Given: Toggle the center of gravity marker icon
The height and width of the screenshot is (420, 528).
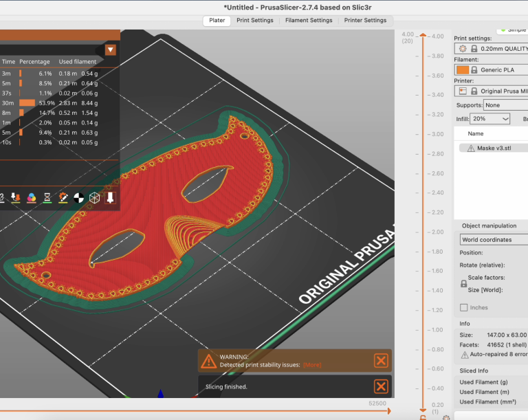Looking at the screenshot, I should click(x=78, y=198).
